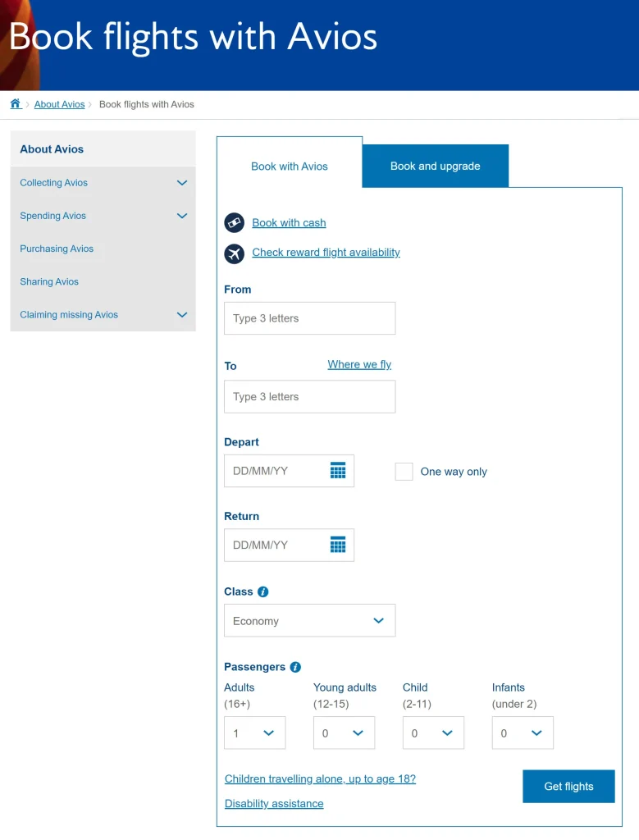Click the cash ticket icon

[x=234, y=222]
